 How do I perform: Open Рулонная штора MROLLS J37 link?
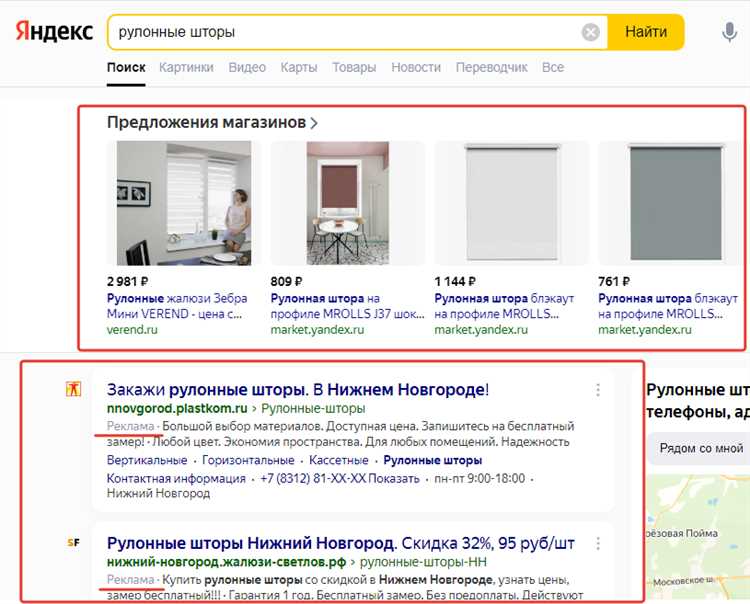(347, 306)
